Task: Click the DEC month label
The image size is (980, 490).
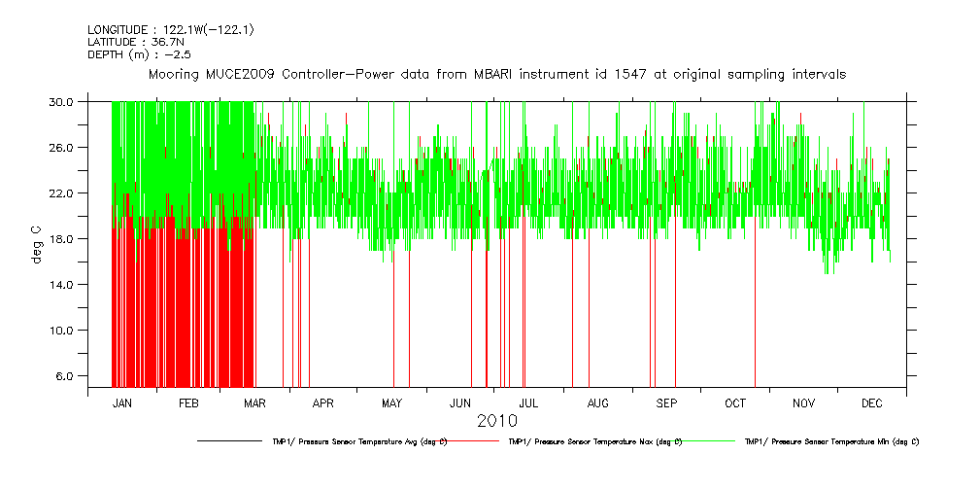Action: [x=871, y=402]
